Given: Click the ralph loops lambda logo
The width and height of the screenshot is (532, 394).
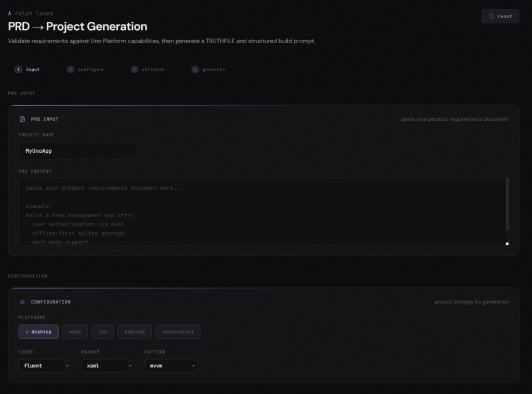Looking at the screenshot, I should [10, 14].
